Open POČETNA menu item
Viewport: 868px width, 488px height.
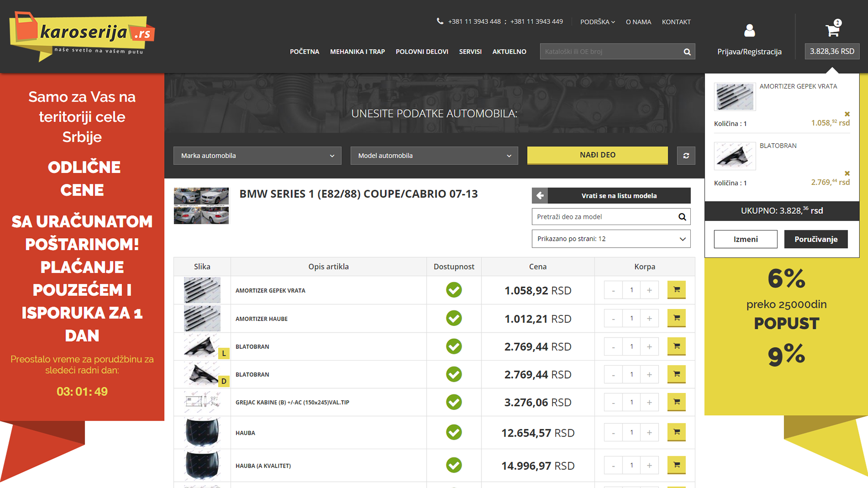pos(304,52)
